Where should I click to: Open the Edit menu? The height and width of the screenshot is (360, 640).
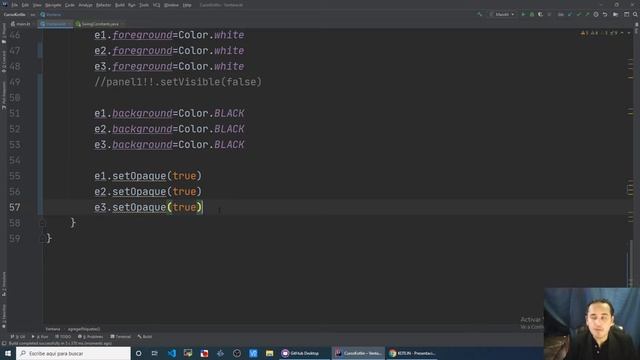(x=25, y=5)
